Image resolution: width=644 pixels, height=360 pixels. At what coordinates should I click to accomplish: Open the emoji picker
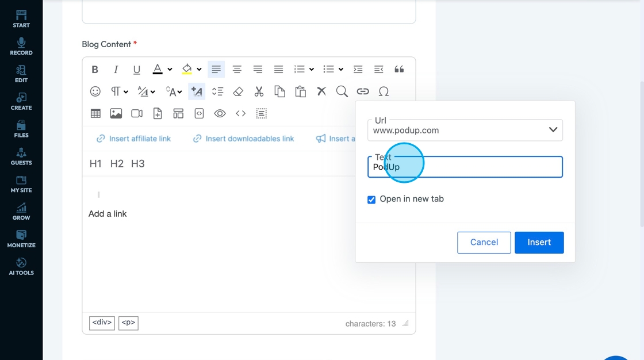coord(95,91)
